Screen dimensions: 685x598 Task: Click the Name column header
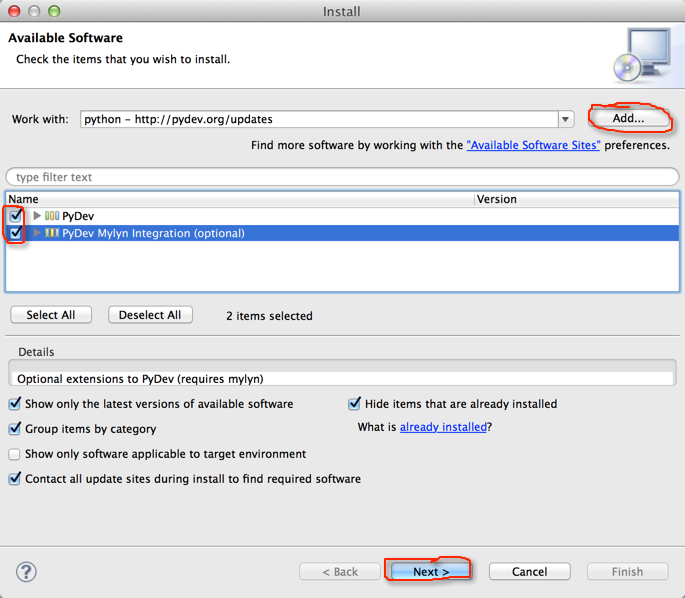(x=240, y=199)
